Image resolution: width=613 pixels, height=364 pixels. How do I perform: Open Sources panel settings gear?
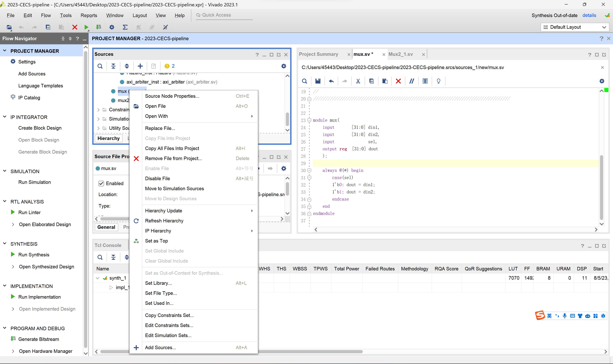pos(284,66)
